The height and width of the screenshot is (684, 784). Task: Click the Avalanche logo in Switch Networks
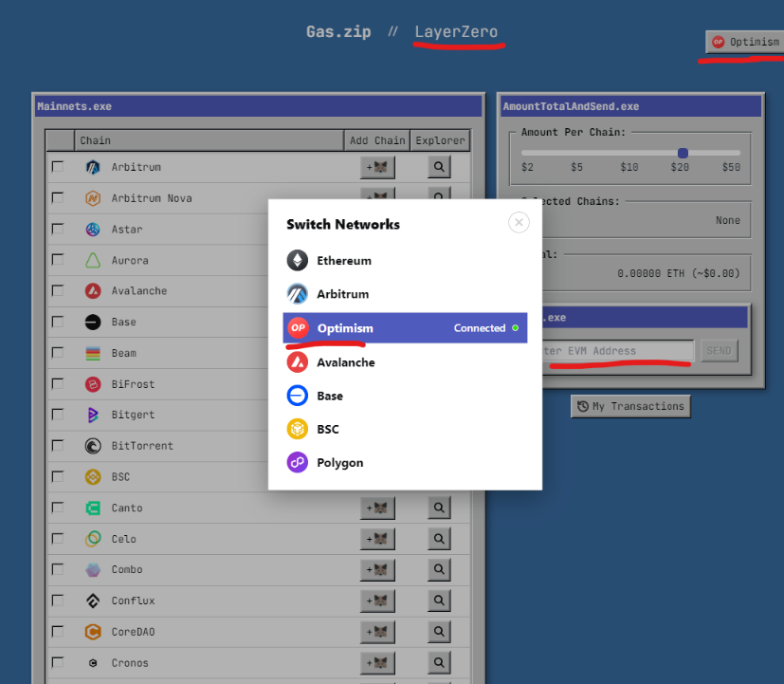pos(297,362)
